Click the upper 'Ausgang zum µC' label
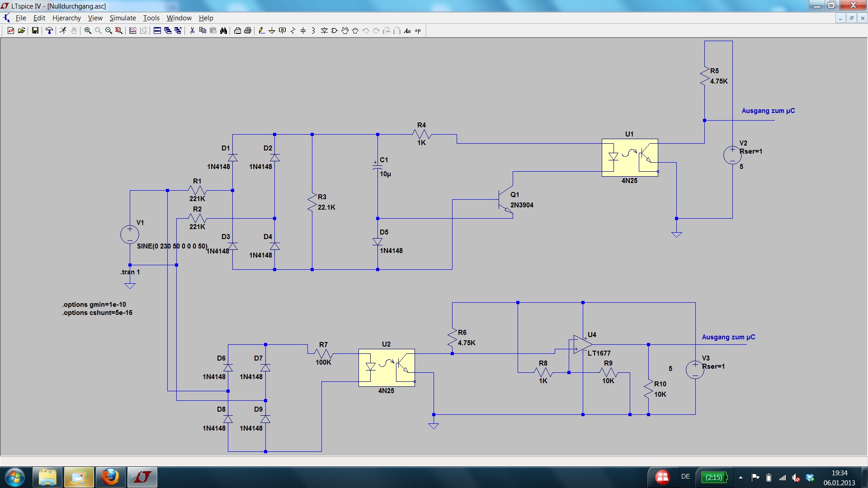The height and width of the screenshot is (488, 868). point(768,111)
